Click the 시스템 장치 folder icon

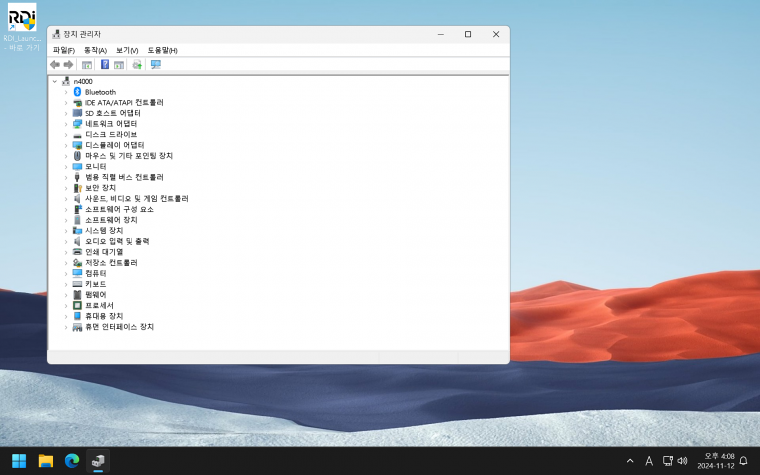tap(77, 231)
